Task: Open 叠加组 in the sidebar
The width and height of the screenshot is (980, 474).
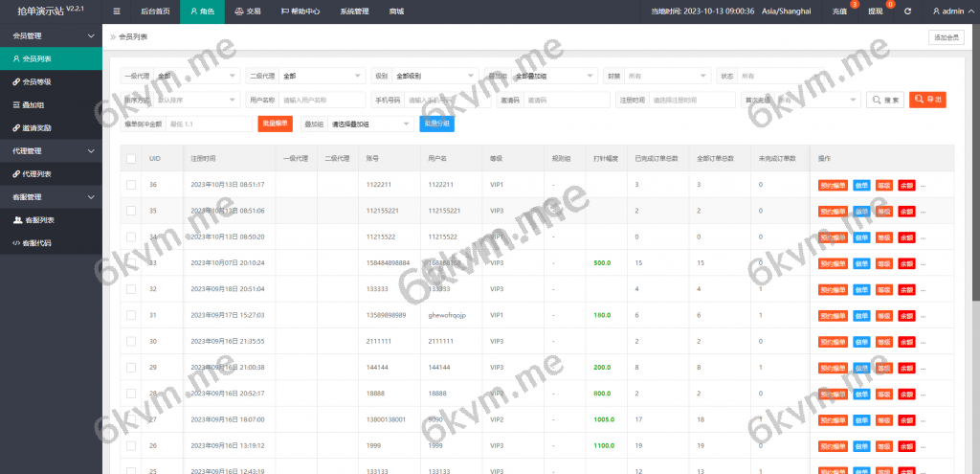Action: 33,105
